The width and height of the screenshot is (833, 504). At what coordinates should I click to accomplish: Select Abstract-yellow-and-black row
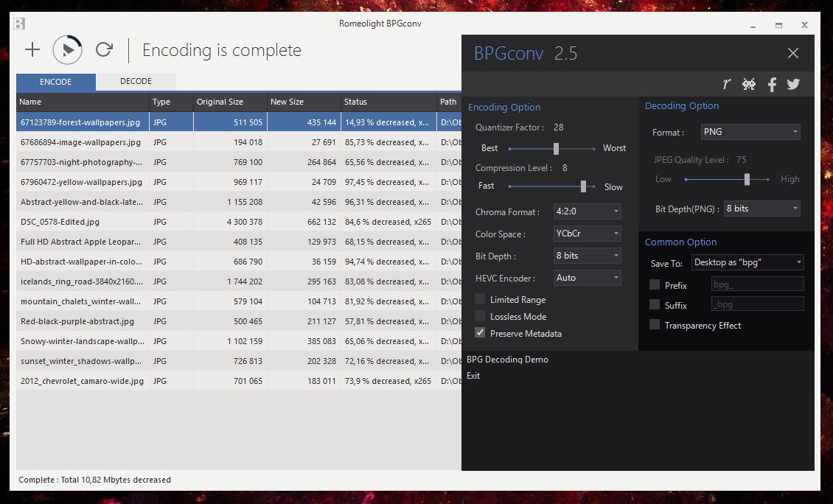239,202
